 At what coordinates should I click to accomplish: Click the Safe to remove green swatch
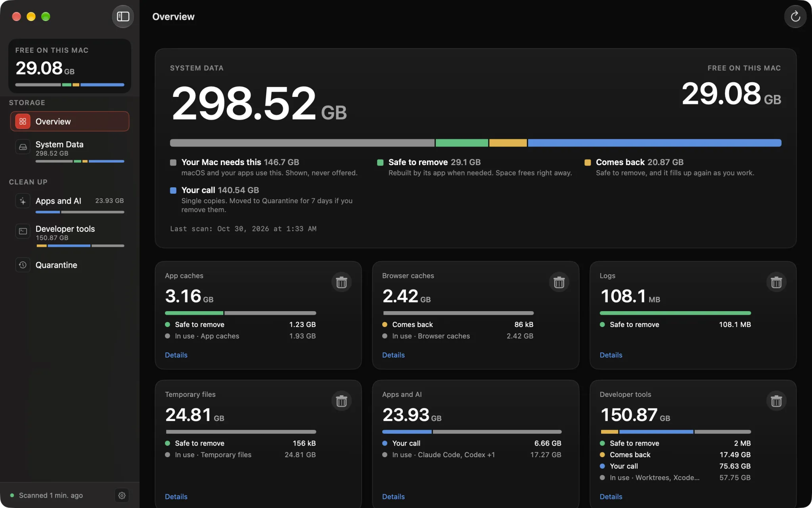pos(380,162)
